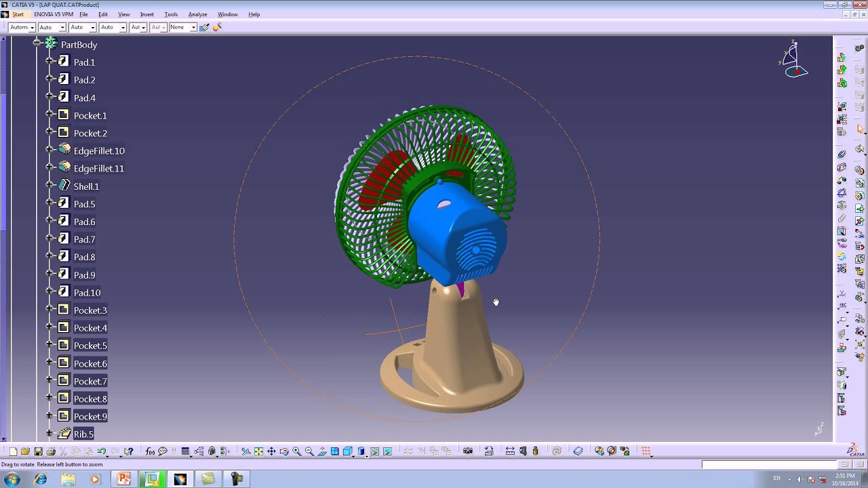Click the New document icon

13,451
